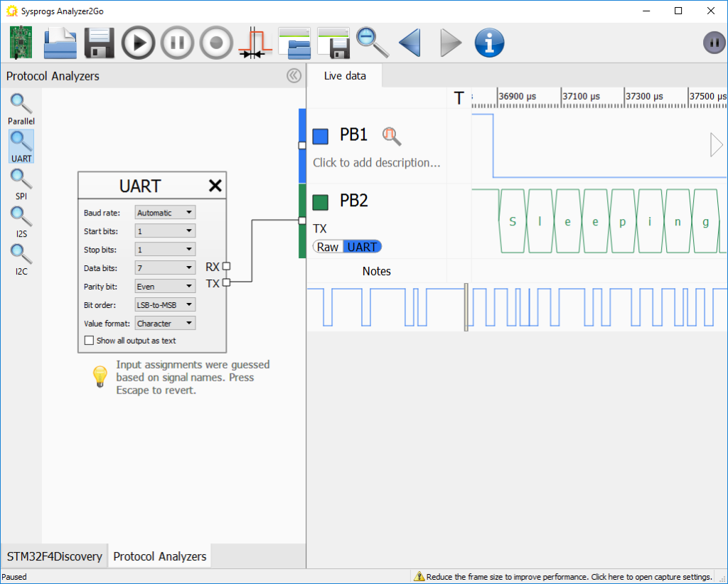Switch to the STM32F4Discovery tab

(53, 556)
